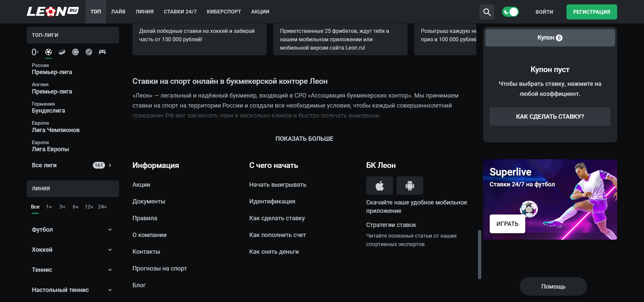Viewport: 644px width, 302px height.
Task: Click the green РЕГИСТРАЦИЯ button
Action: tap(592, 12)
